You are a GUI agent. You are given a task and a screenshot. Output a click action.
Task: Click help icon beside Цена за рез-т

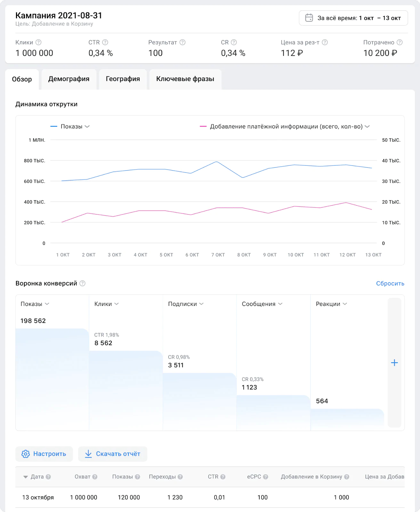[325, 42]
